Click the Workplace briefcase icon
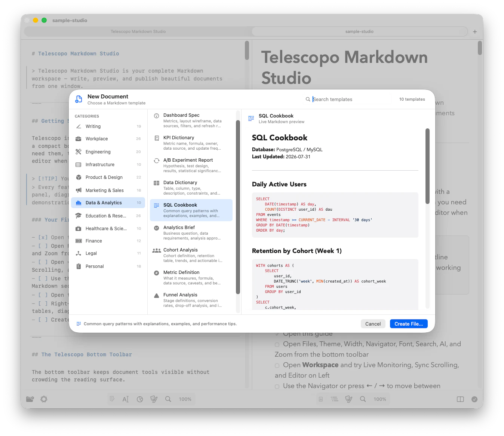 [79, 139]
